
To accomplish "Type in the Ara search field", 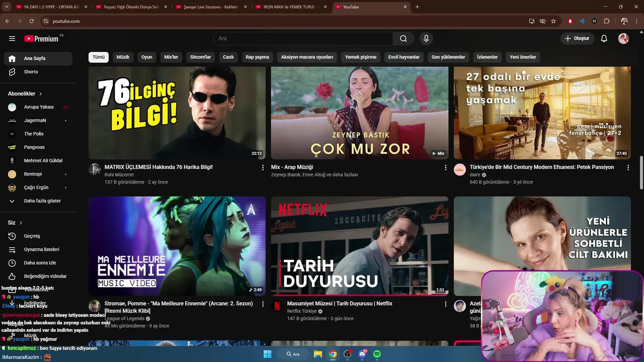I will [303, 39].
